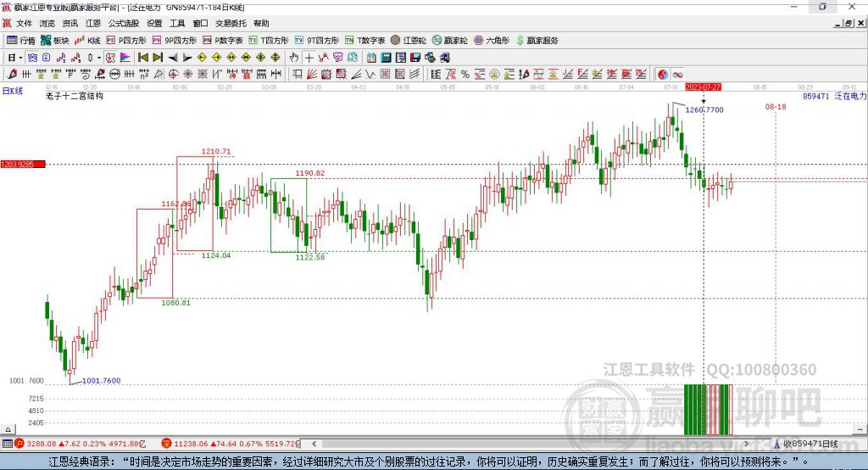868x470 pixels.
Task: Click the 1203.9285 price marker
Action: tap(23, 164)
